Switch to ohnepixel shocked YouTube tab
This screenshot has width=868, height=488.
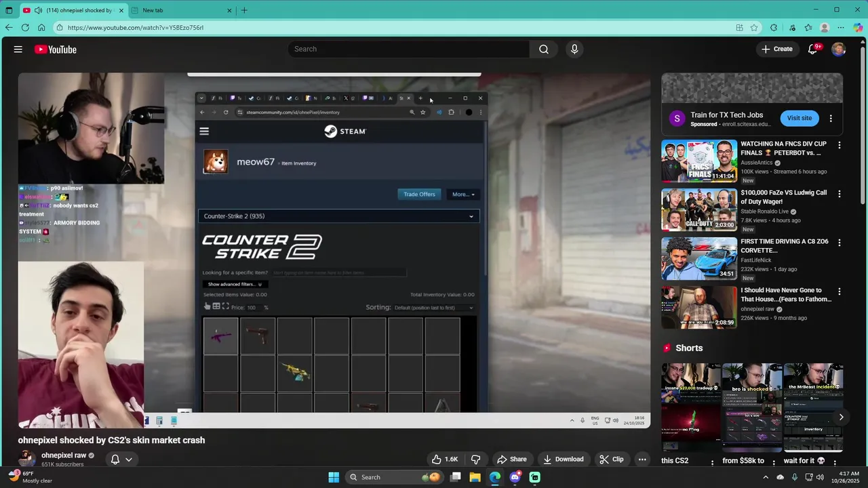tap(73, 10)
